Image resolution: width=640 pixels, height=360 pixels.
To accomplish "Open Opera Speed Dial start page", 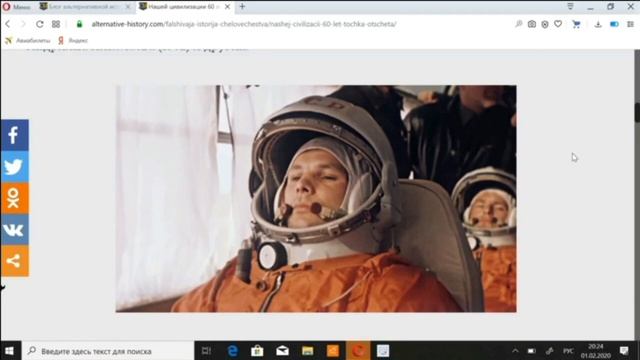I will [x=56, y=24].
